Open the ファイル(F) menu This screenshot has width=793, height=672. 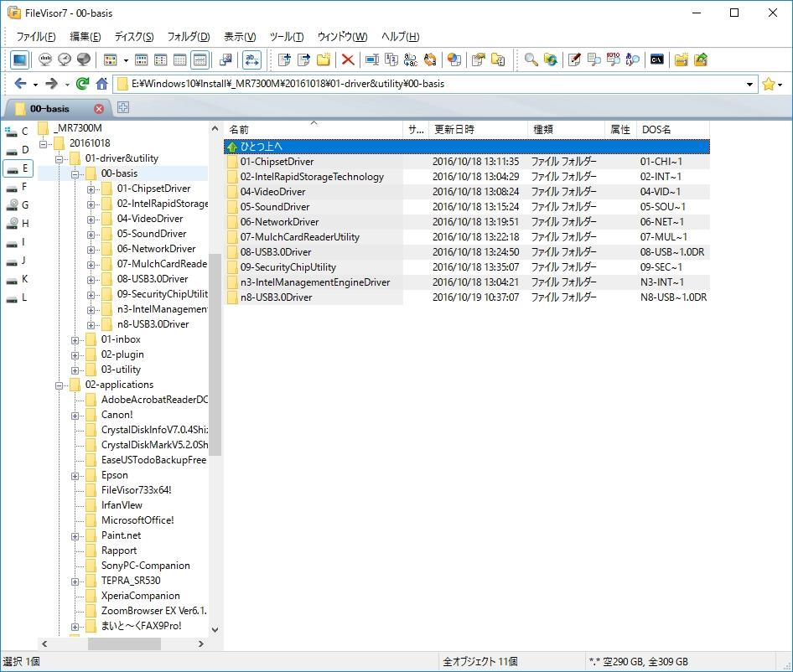[36, 36]
